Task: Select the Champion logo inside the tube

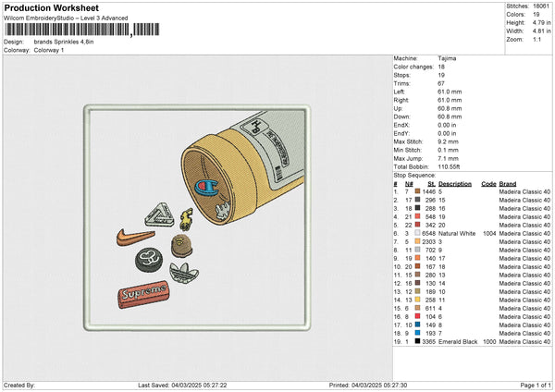Action: (206, 188)
